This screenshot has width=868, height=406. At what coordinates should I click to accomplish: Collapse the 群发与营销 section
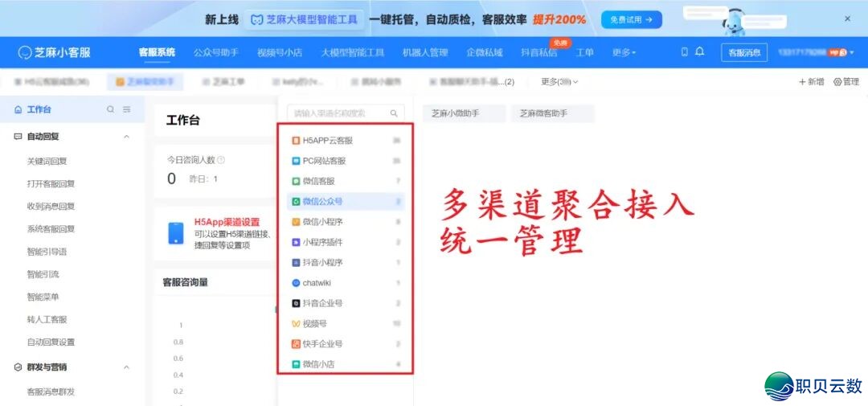point(126,367)
